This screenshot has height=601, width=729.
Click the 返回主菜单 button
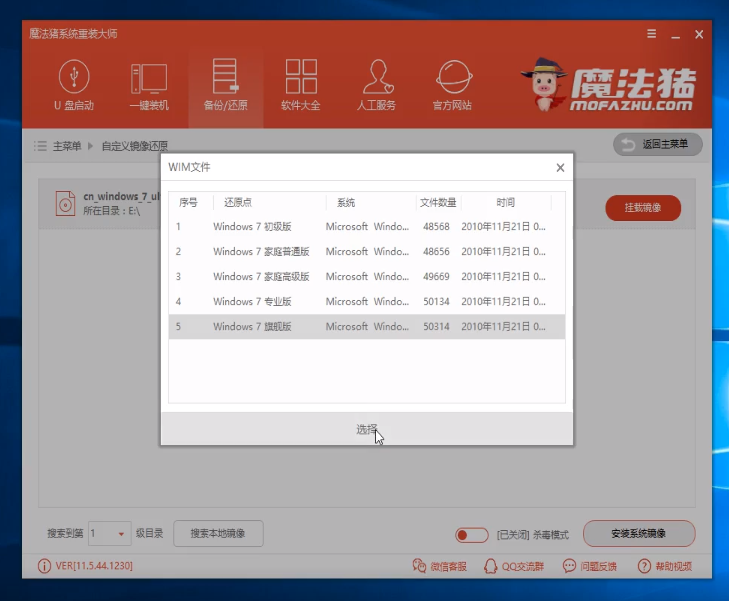click(657, 145)
